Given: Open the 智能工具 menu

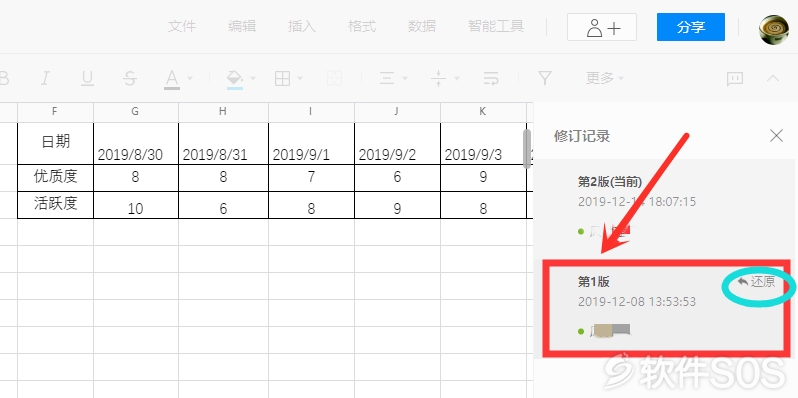Looking at the screenshot, I should (496, 26).
